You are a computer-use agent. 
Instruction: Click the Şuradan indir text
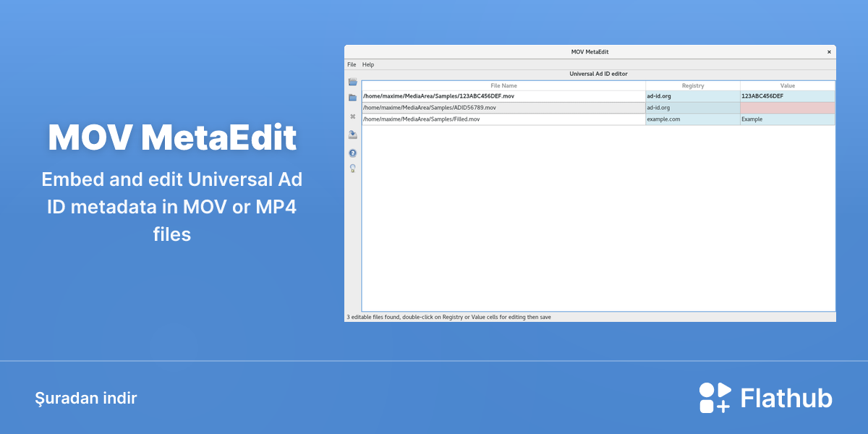[x=85, y=398]
